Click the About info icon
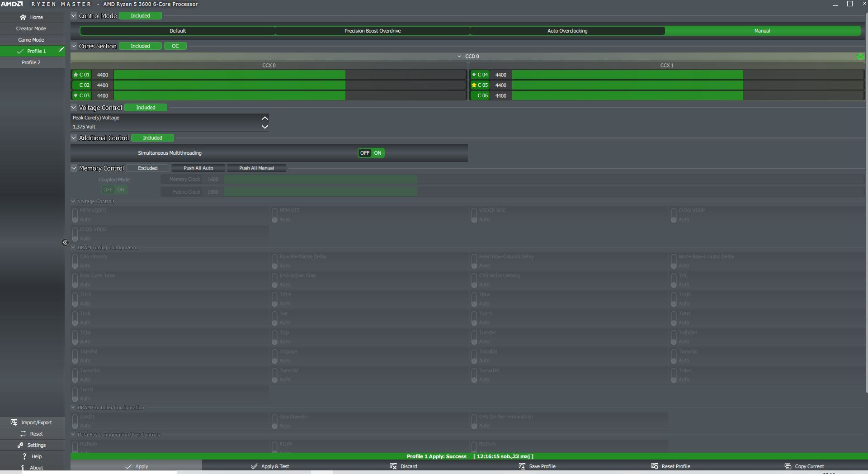 click(23, 468)
